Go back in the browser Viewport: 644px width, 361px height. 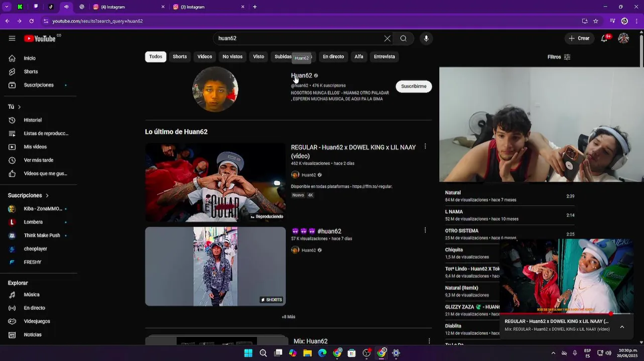pyautogui.click(x=7, y=21)
